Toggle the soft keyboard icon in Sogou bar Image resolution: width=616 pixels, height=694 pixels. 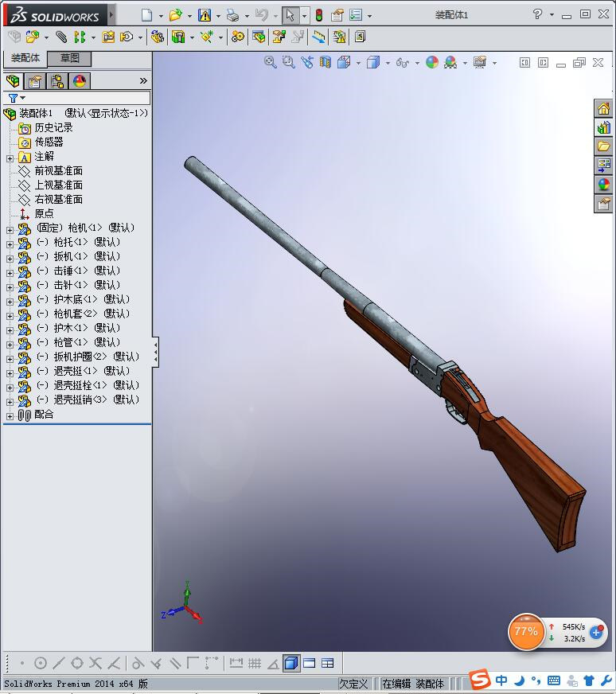[x=554, y=680]
